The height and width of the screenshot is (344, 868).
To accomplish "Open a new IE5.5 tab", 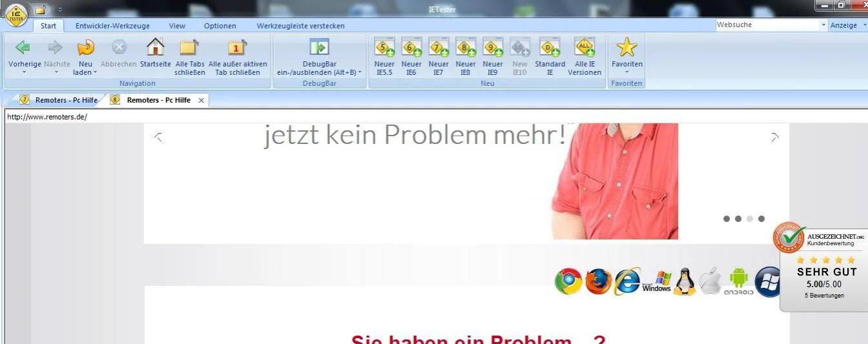I will (x=384, y=47).
